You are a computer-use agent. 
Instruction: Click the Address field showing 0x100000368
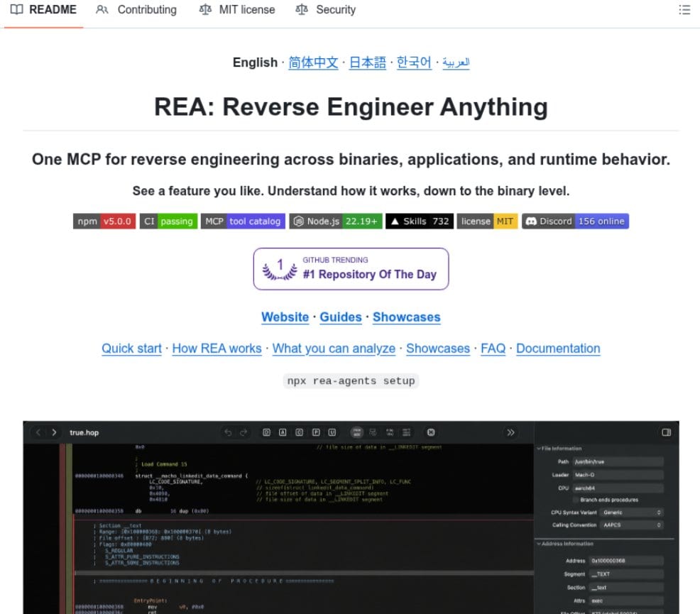pos(627,561)
